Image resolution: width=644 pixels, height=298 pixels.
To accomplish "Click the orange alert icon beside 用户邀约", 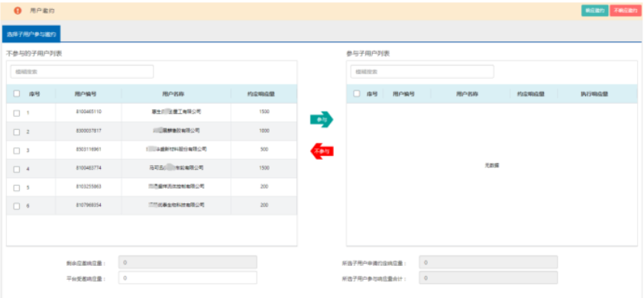I will [18, 11].
